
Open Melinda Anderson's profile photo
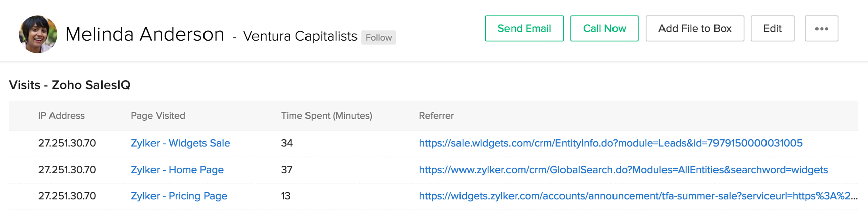(38, 34)
